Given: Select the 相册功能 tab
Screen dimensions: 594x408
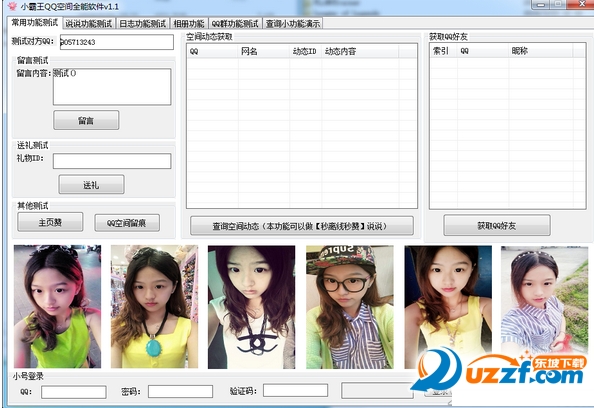Looking at the screenshot, I should pos(189,23).
